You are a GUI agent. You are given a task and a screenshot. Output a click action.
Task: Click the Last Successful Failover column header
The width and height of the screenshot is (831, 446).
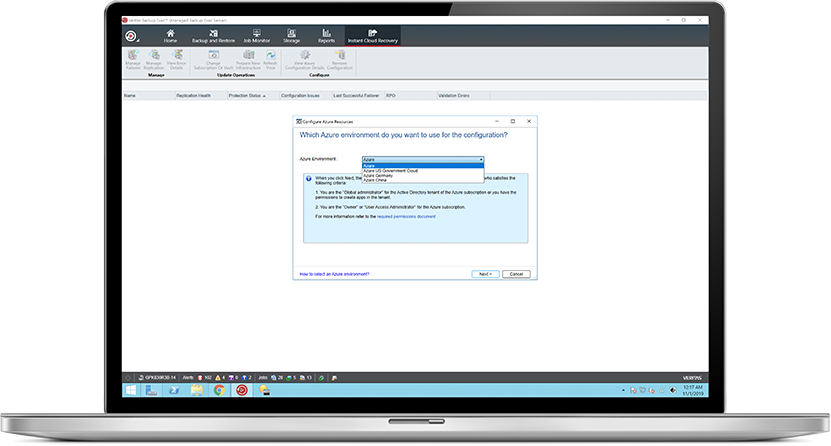coord(358,96)
